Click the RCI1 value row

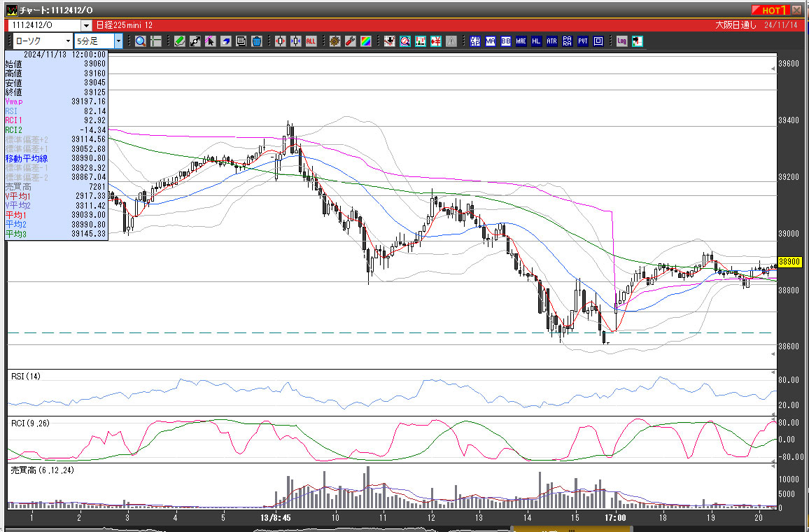(56, 120)
